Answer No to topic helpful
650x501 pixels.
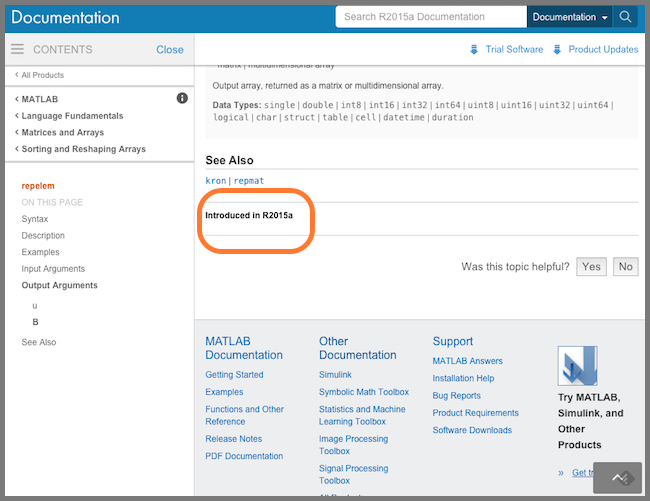coord(625,267)
